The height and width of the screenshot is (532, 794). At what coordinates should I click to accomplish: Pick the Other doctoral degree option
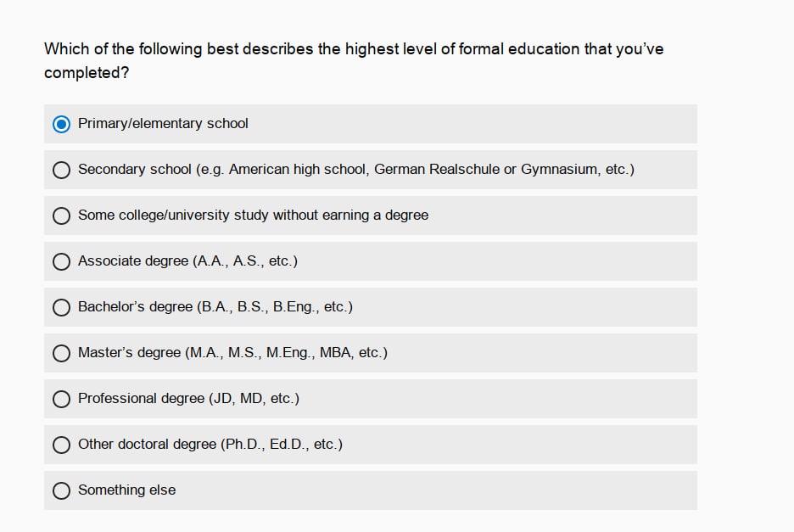pyautogui.click(x=61, y=445)
